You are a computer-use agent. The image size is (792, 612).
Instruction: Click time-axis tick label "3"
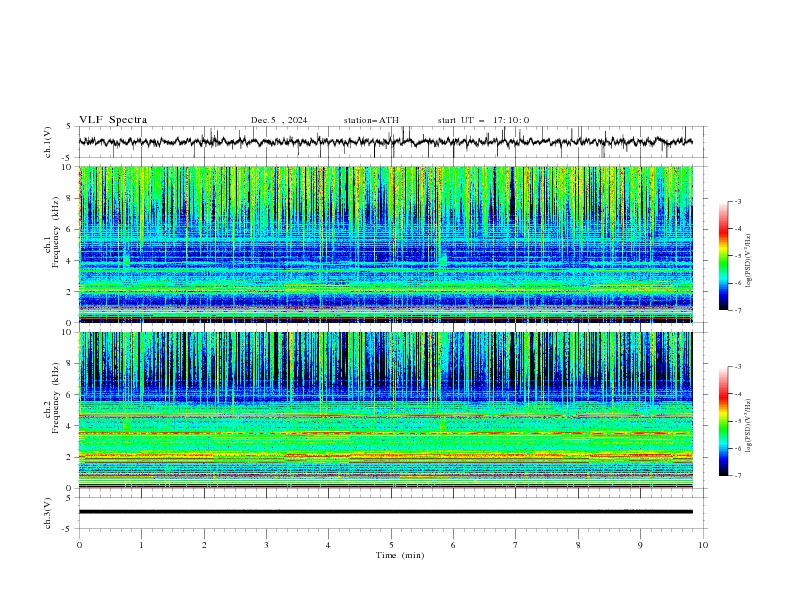[266, 545]
